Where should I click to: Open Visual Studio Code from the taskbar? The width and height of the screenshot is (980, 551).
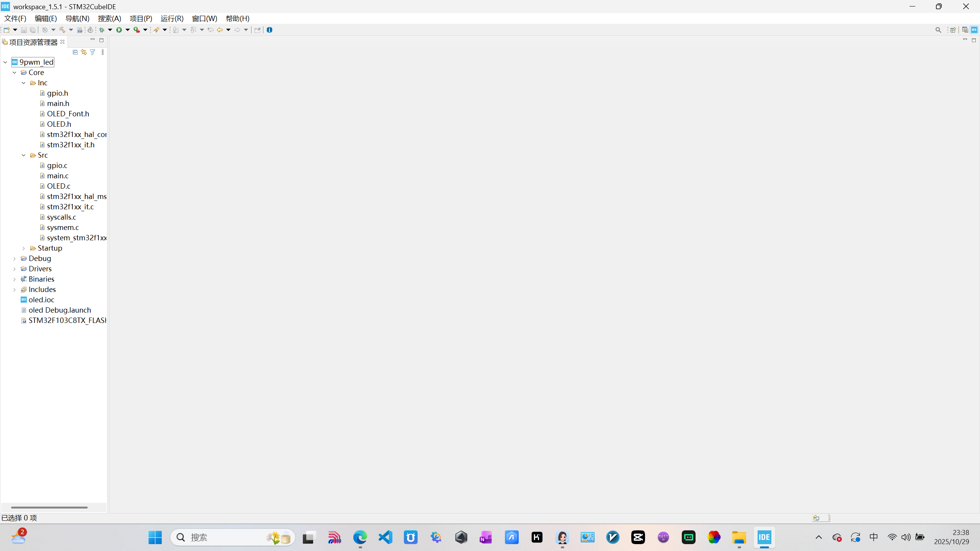pos(385,537)
